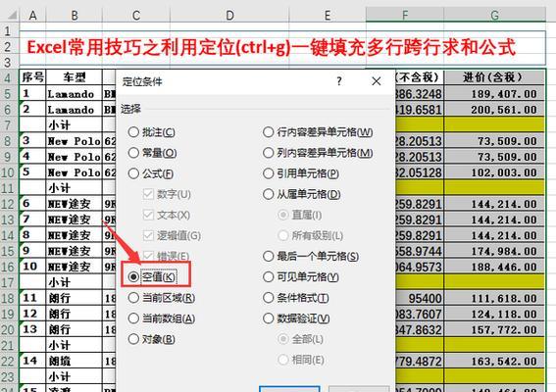Choose 行内容差异单元格(W) option
This screenshot has width=556, height=392.
tap(318, 132)
